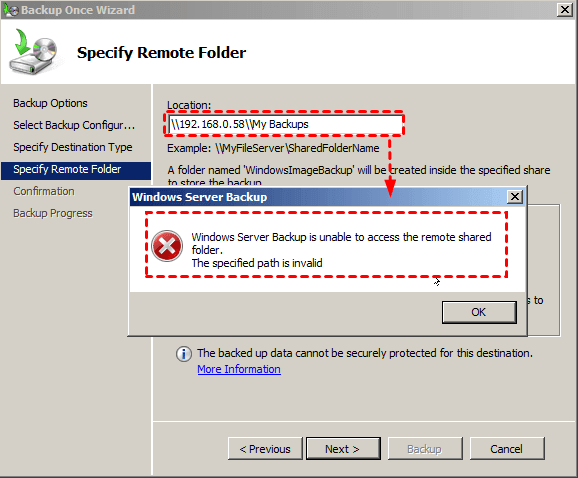Click the Next button
This screenshot has height=478, width=578.
343,449
